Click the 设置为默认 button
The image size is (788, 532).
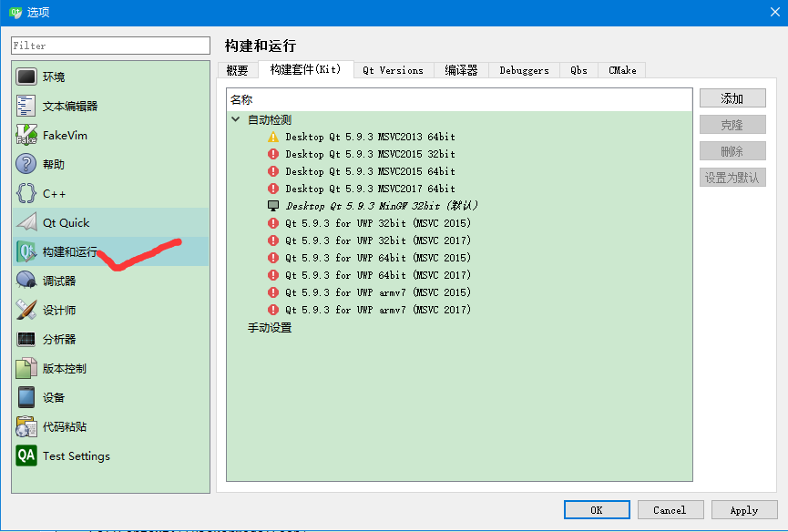(732, 178)
